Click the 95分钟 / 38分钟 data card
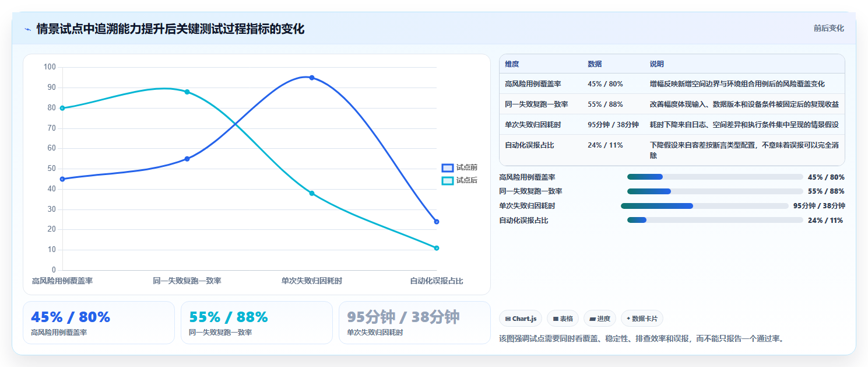The height and width of the screenshot is (367, 868). coord(414,323)
